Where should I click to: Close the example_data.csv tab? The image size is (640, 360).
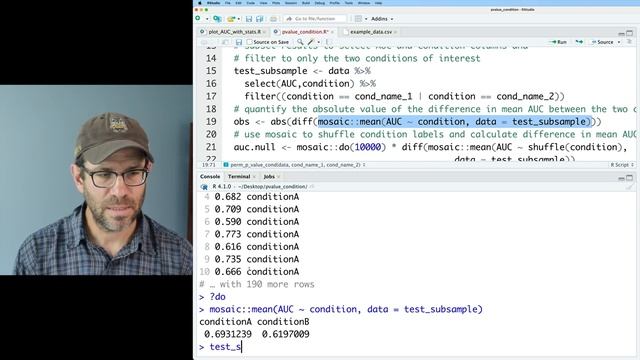(396, 32)
